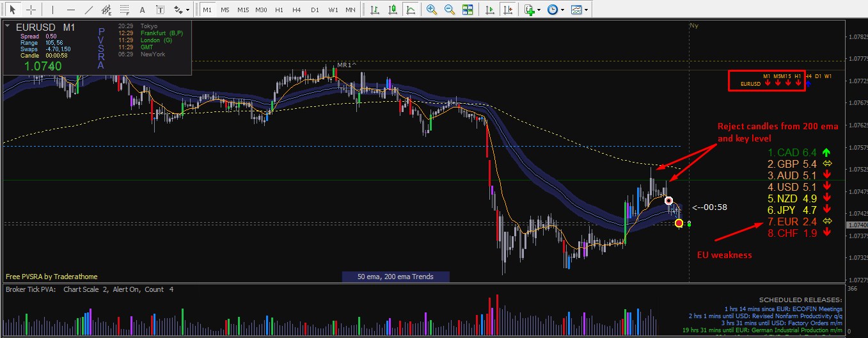Image resolution: width=868 pixels, height=338 pixels.
Task: Select the Cursor pointer tool
Action: (x=12, y=10)
